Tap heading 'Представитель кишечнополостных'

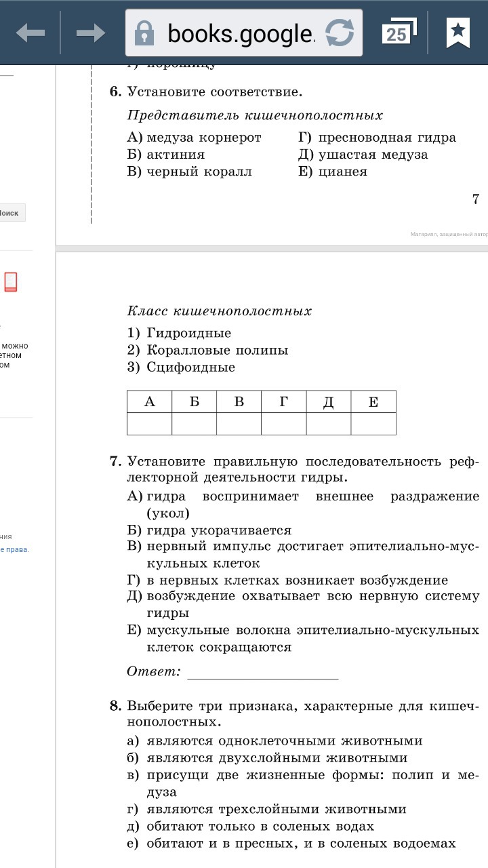pyautogui.click(x=255, y=116)
